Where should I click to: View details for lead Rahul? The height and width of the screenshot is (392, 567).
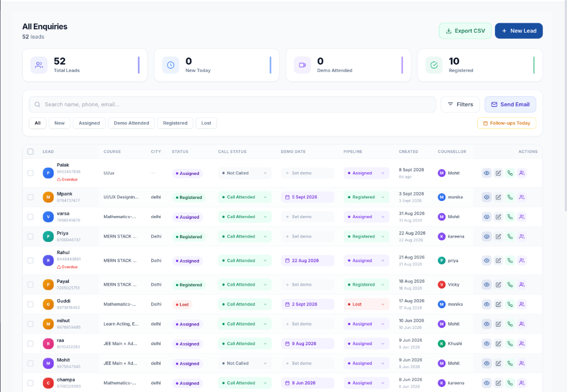pos(487,260)
